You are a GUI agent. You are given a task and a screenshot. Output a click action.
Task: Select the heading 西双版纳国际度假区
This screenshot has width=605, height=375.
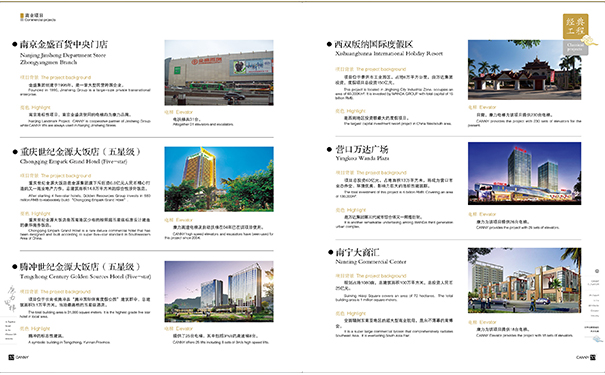click(374, 44)
